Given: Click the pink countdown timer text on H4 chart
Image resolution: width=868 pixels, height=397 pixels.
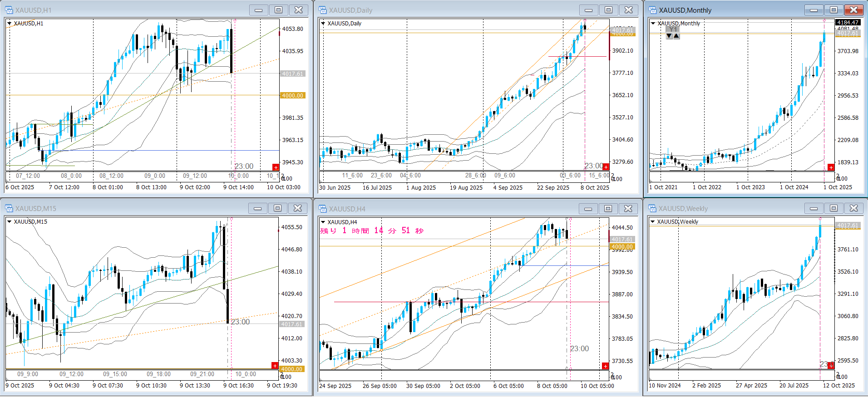Looking at the screenshot, I should [x=371, y=231].
